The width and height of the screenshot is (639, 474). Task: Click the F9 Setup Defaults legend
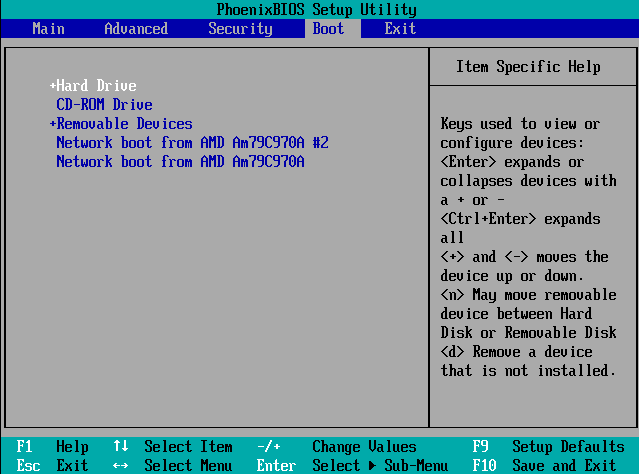tap(548, 447)
